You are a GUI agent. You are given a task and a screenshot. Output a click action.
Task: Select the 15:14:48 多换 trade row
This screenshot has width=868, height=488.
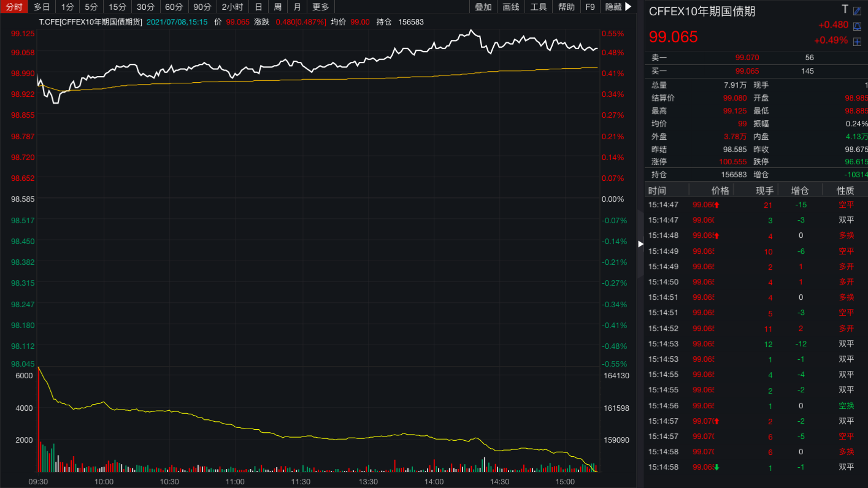tap(756, 235)
